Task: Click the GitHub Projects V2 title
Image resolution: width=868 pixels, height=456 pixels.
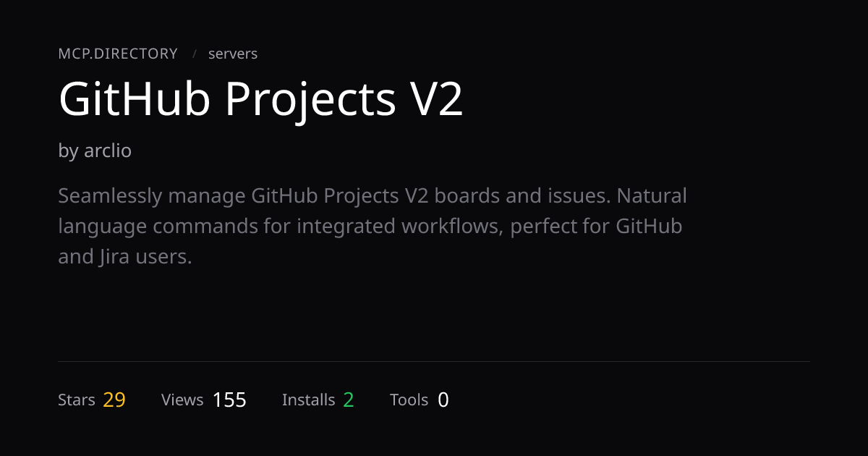Action: pos(260,100)
